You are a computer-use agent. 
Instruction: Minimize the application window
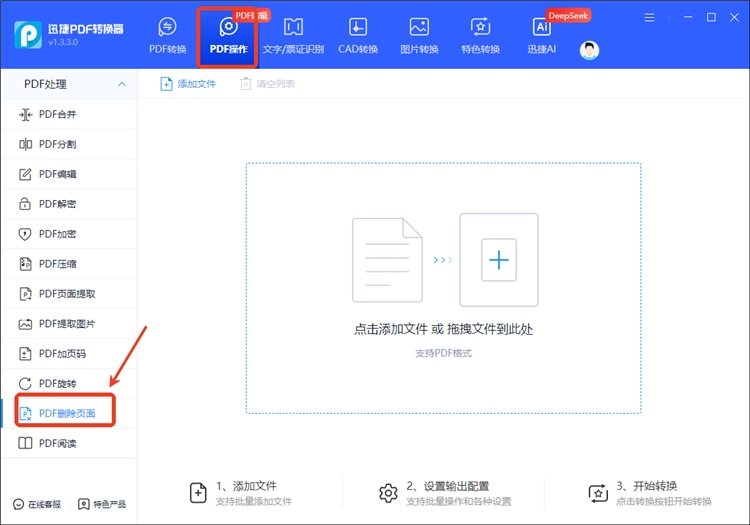(x=688, y=17)
